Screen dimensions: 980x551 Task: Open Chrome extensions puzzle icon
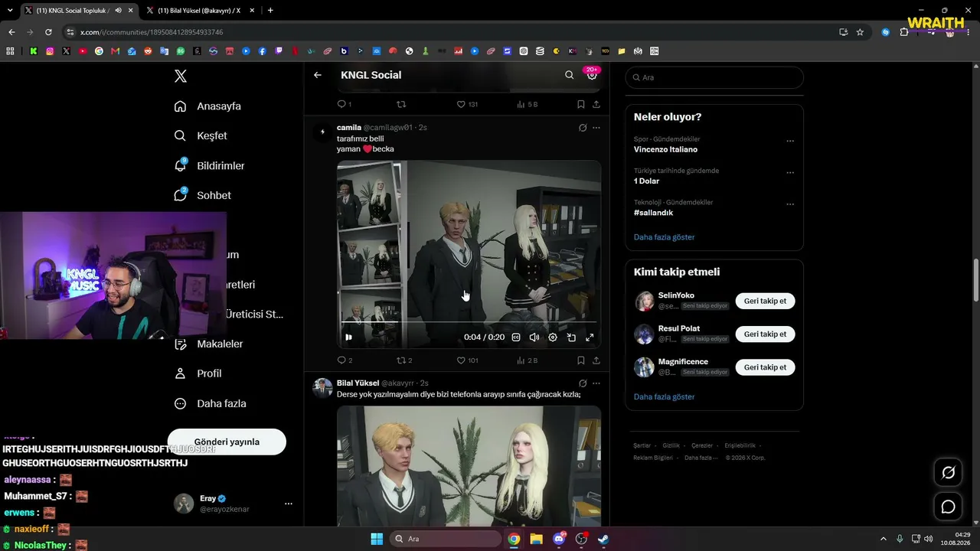pos(904,32)
